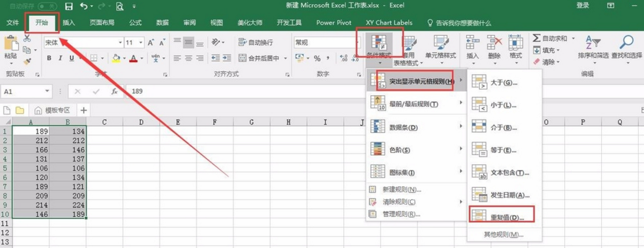Screen dimensions: 644x248
Task: Click the phonetic guide wén icon
Action: coord(155,58)
